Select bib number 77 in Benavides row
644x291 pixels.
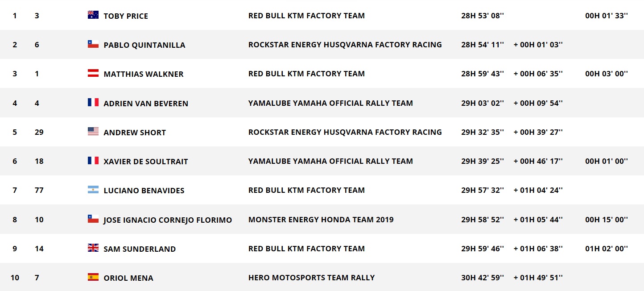coord(39,190)
